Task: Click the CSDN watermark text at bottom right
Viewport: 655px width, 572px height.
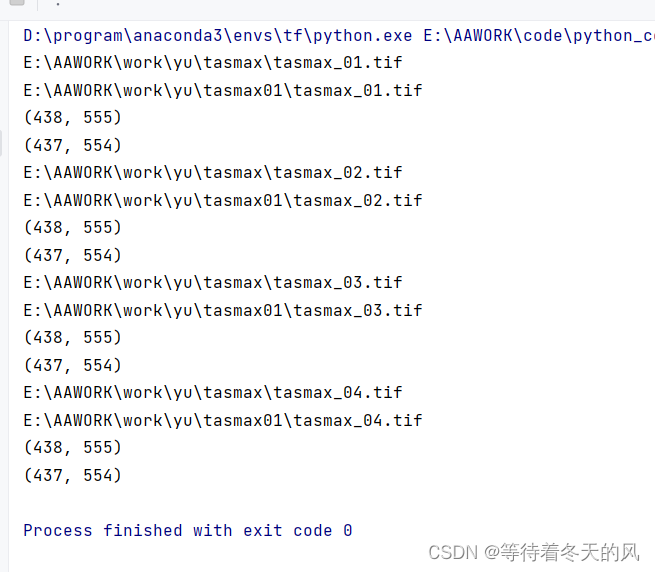Action: coord(534,552)
